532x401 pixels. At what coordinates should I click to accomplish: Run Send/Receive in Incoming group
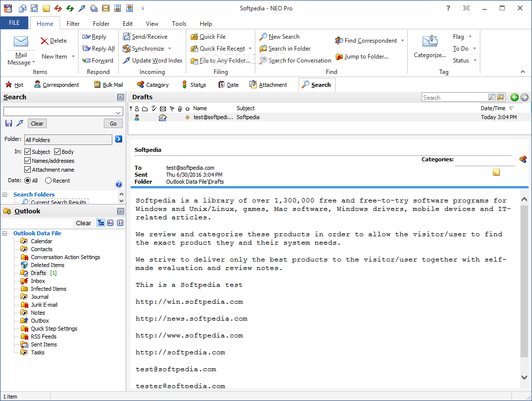pyautogui.click(x=145, y=37)
